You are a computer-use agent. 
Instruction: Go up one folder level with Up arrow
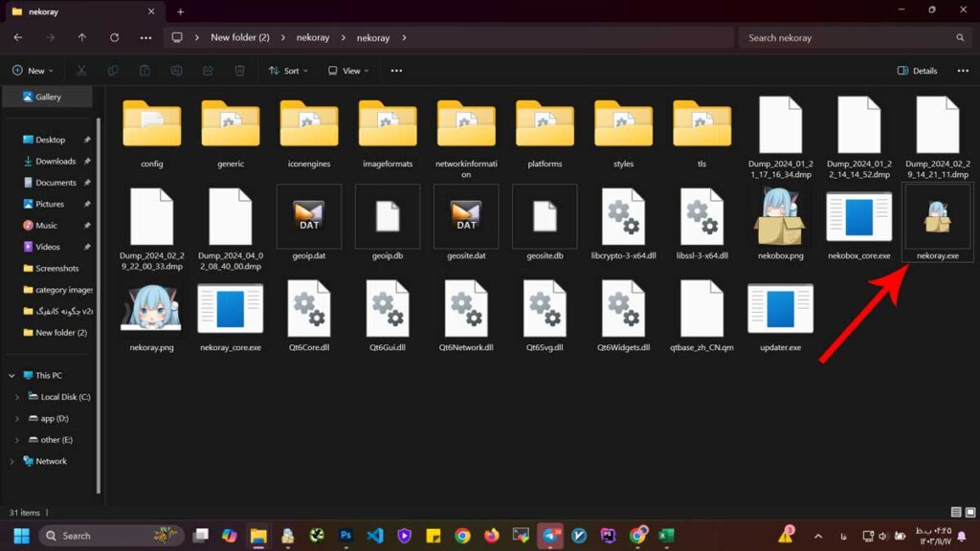(x=82, y=37)
